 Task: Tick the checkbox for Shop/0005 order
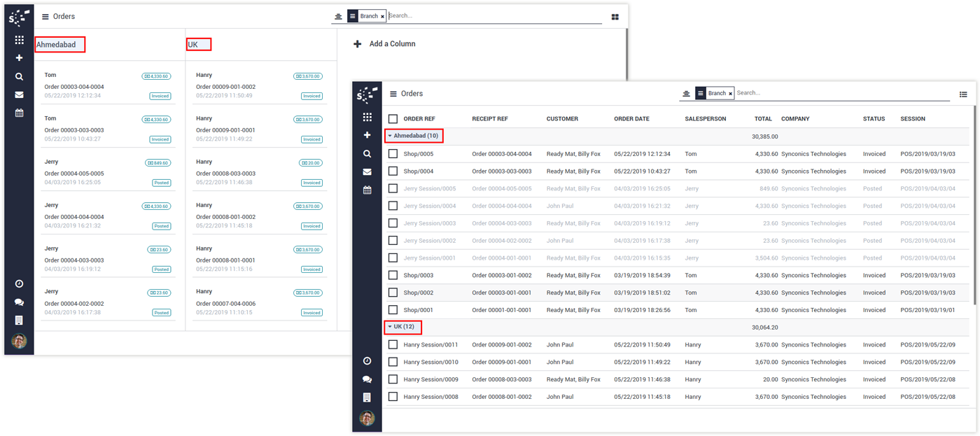(x=393, y=154)
